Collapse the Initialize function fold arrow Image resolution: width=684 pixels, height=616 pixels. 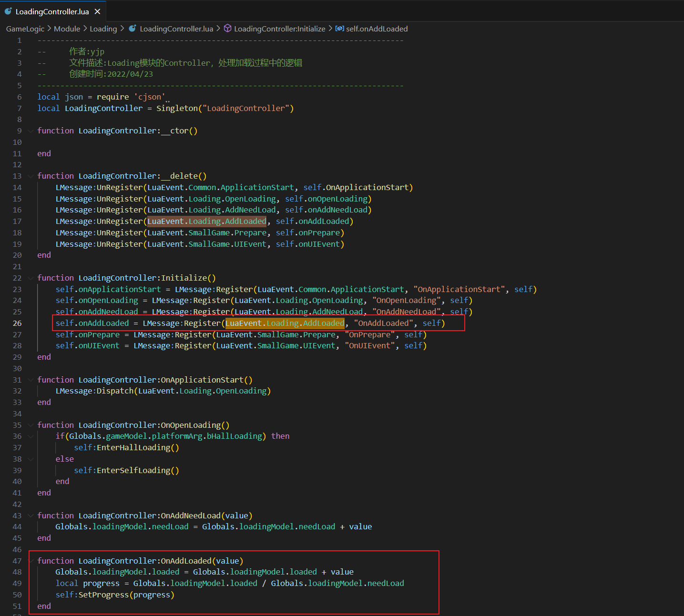point(31,278)
